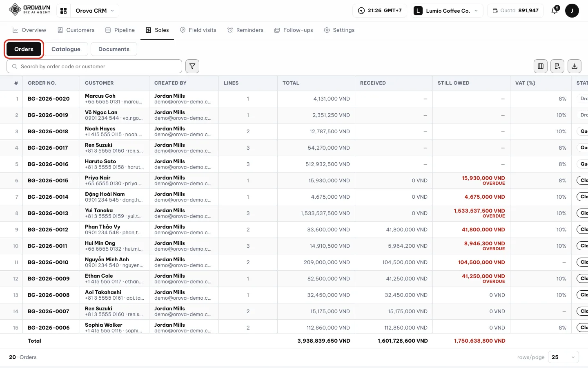Open the user avatar J menu
This screenshot has height=368, width=588.
click(572, 11)
